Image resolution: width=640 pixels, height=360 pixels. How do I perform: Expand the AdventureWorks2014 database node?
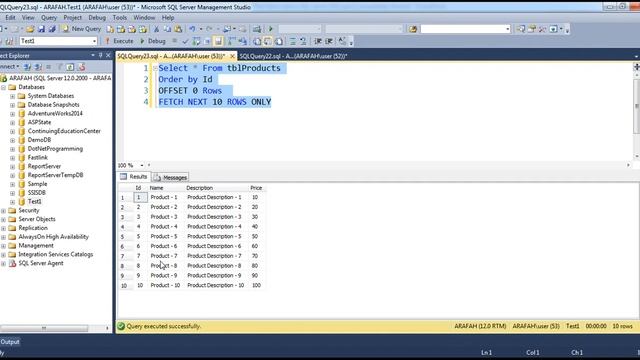12,113
